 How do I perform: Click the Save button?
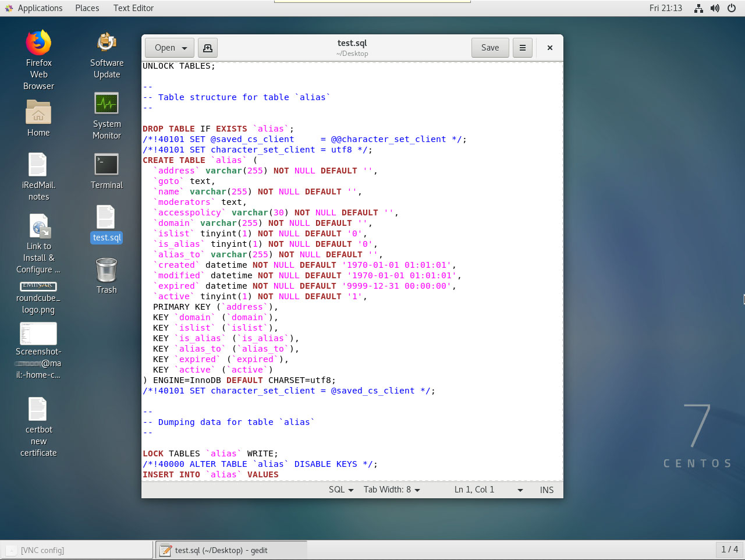[489, 48]
